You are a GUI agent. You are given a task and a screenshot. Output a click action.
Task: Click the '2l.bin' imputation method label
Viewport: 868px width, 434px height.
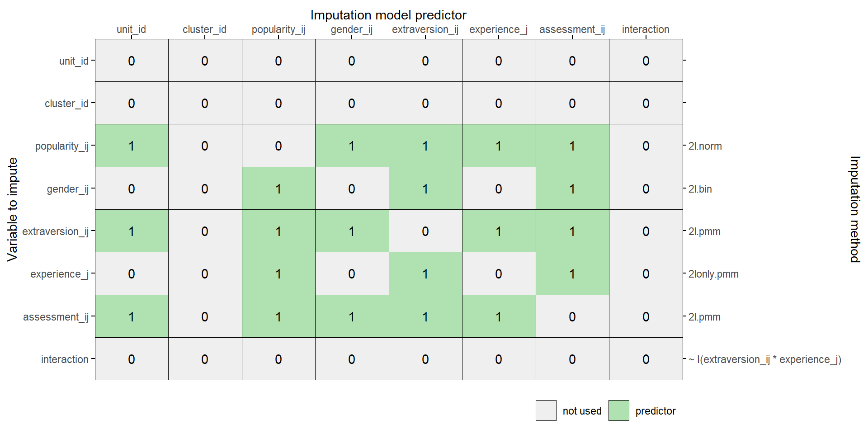(x=700, y=189)
